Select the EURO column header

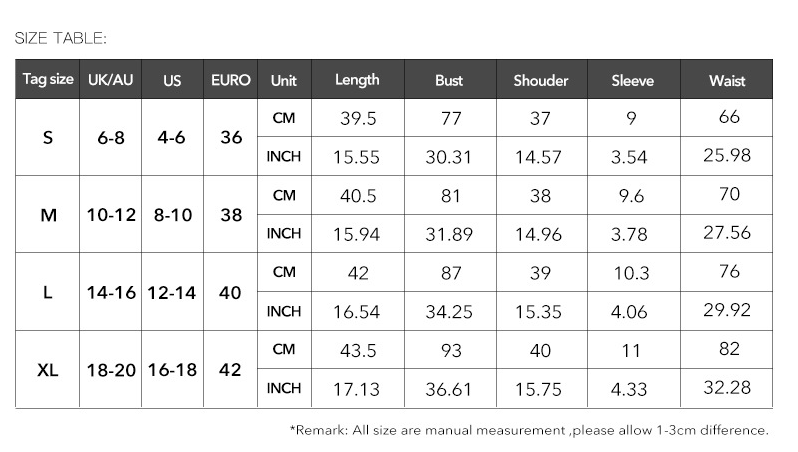coord(231,80)
